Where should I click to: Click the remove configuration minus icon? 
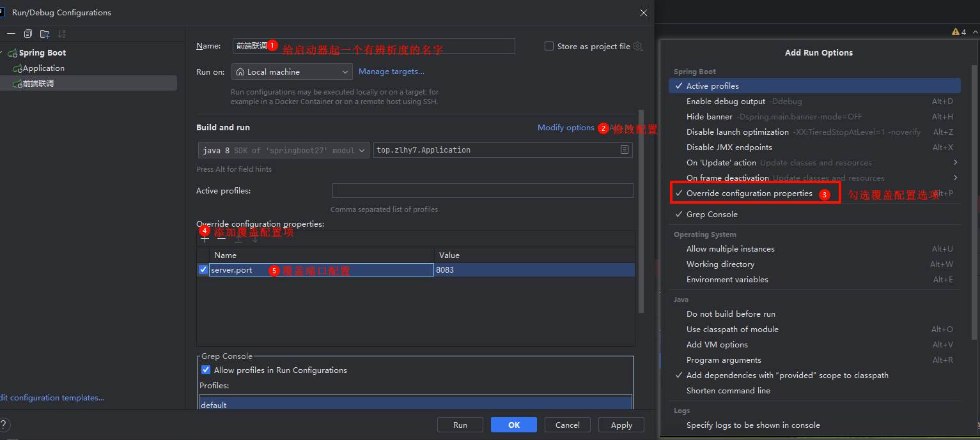coord(11,34)
